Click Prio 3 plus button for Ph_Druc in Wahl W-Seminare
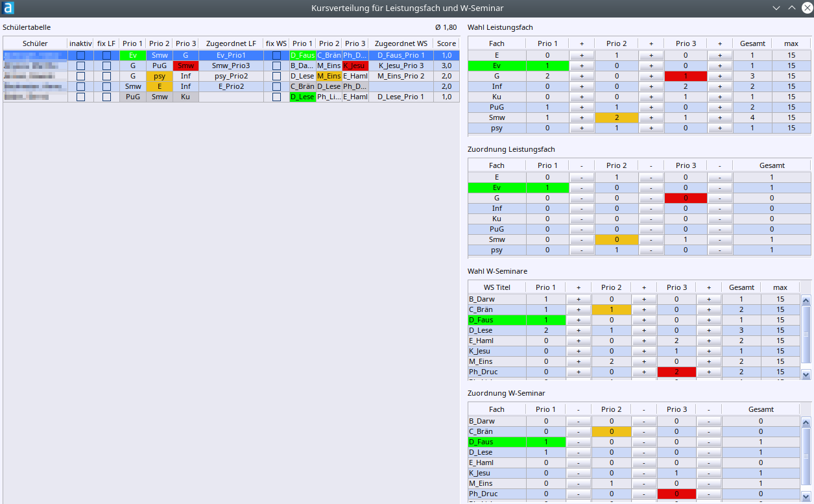 [710, 372]
